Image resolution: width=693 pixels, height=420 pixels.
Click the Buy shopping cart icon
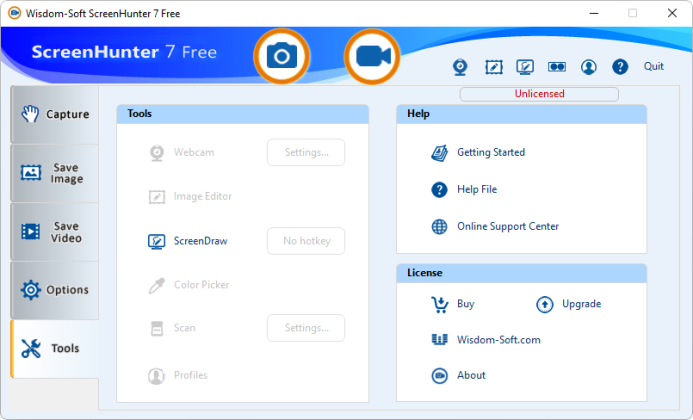(440, 305)
